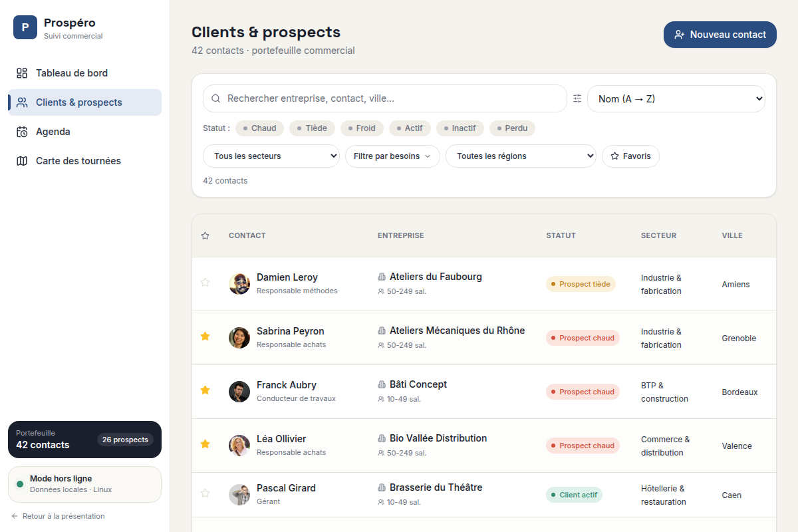Click Prospect tiède badge for Damien Leroy
798x532 pixels.
coord(581,284)
